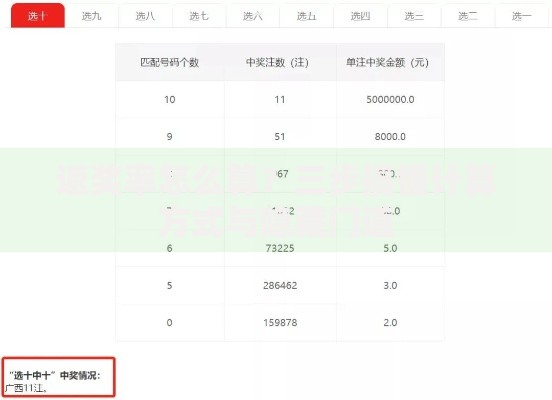Select the prize amount 5.0
Viewport: 552px width, 400px height.
click(x=390, y=248)
